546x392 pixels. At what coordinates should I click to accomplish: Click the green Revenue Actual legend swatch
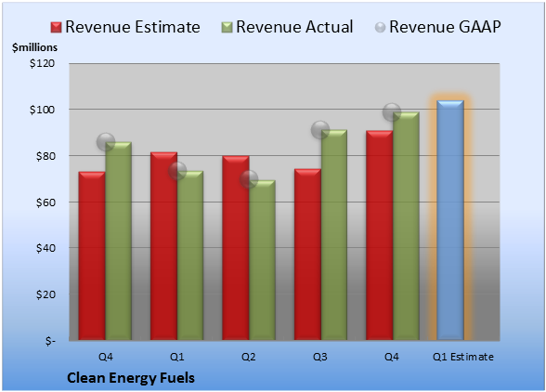[227, 28]
